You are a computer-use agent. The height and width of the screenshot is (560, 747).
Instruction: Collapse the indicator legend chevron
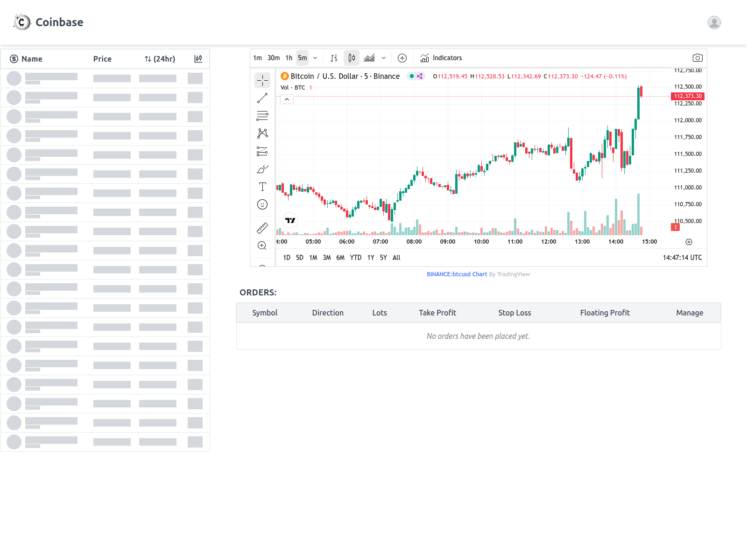(x=287, y=99)
